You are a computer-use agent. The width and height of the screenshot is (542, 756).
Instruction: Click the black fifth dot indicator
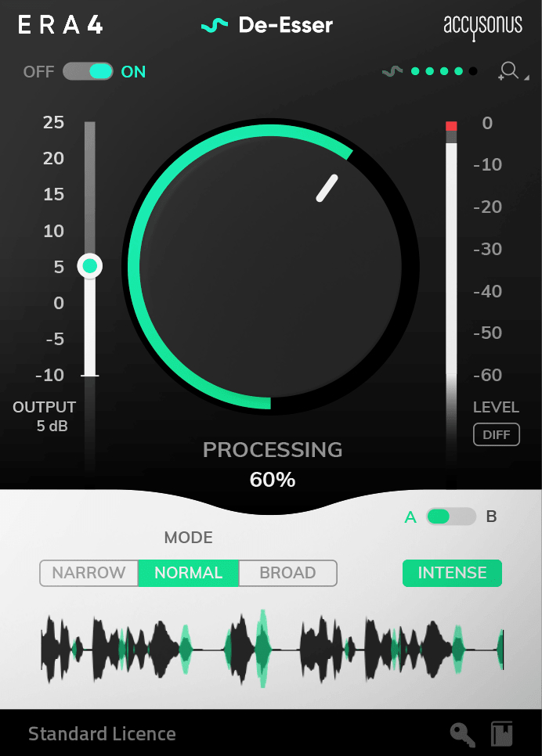(473, 71)
